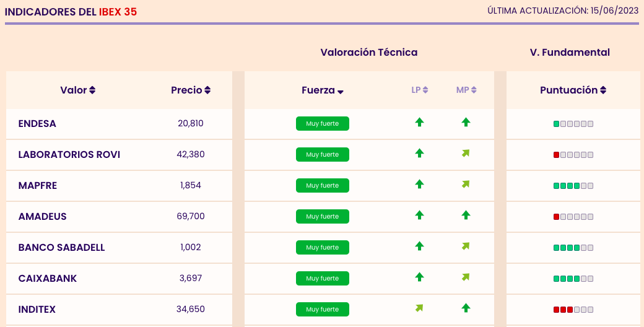This screenshot has height=327, width=644.
Task: Sort by LP trend column
Action: (x=420, y=90)
